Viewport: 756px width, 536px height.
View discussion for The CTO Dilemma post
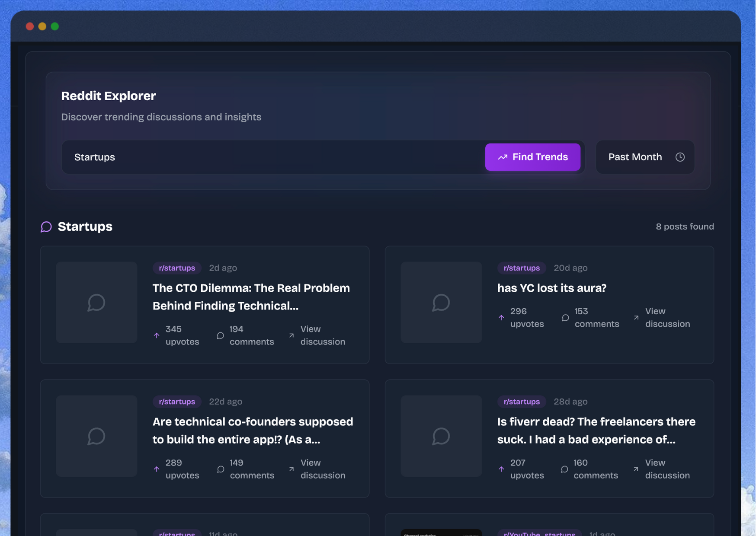[323, 335]
